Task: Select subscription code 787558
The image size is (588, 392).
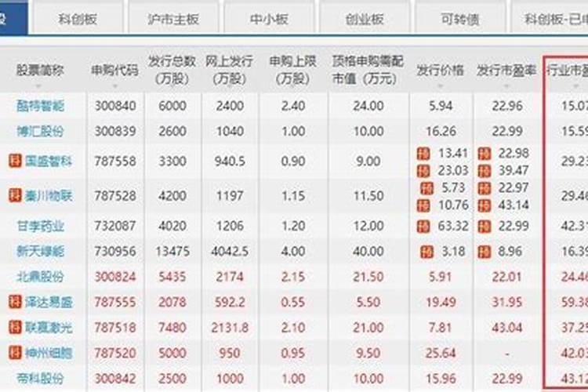Action: click(x=115, y=162)
